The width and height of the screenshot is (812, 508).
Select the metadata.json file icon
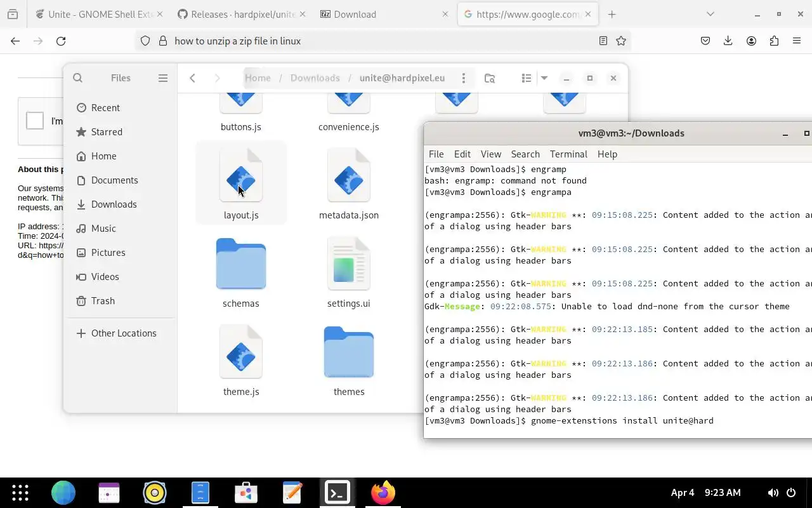point(349,175)
